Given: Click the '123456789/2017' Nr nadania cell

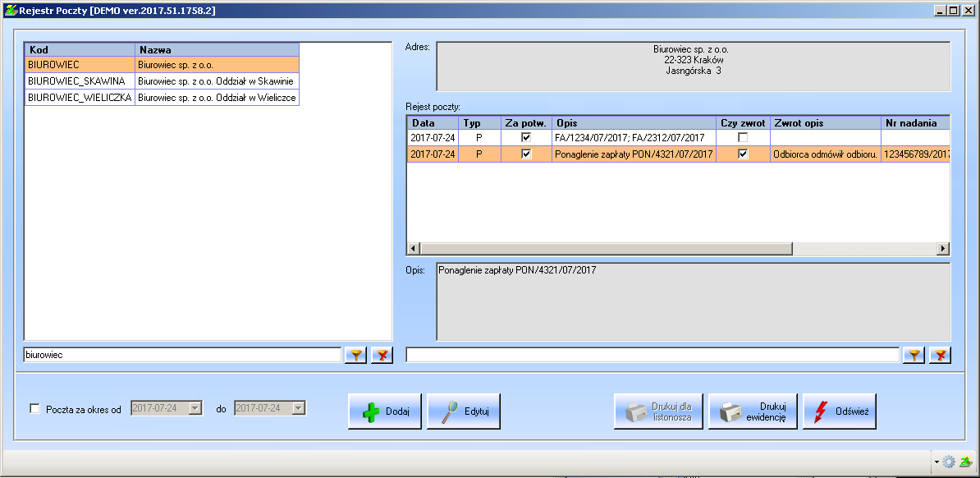Looking at the screenshot, I should [915, 154].
